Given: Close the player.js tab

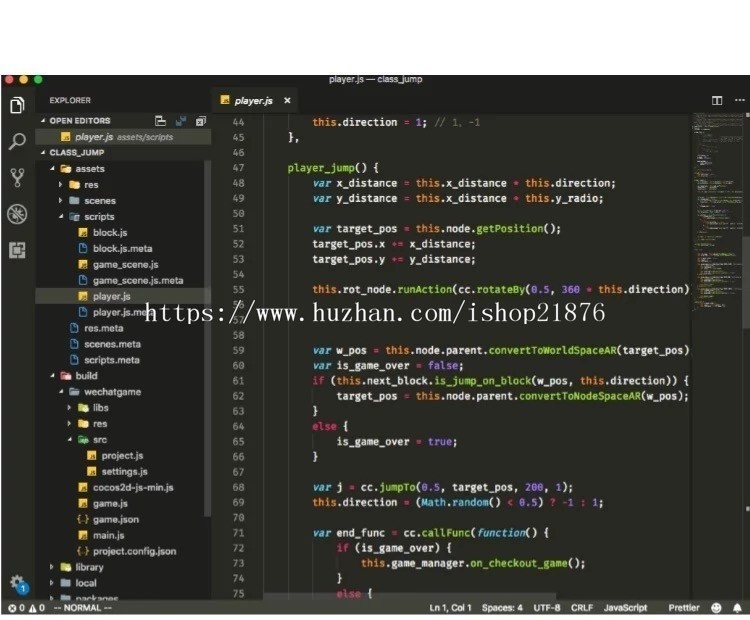Looking at the screenshot, I should (x=287, y=100).
